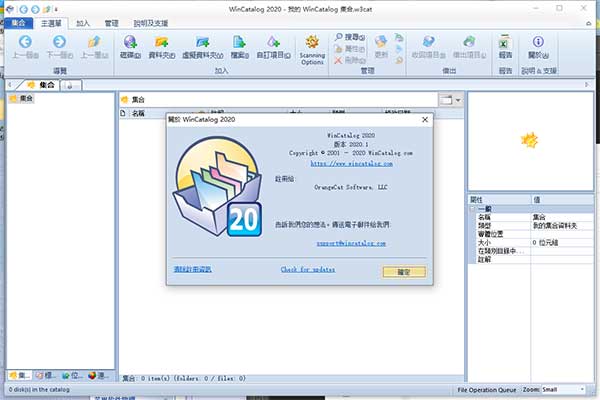Click the support email link in About dialog

pos(351,243)
